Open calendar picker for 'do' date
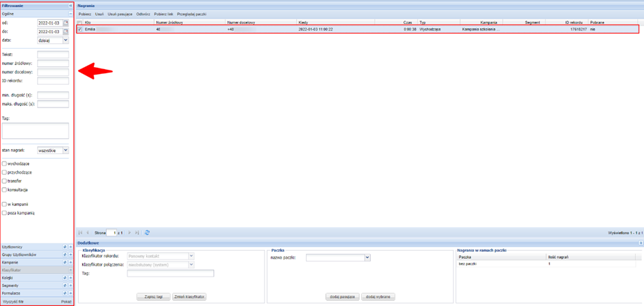Viewport: 644px width, 306px height. [66, 31]
